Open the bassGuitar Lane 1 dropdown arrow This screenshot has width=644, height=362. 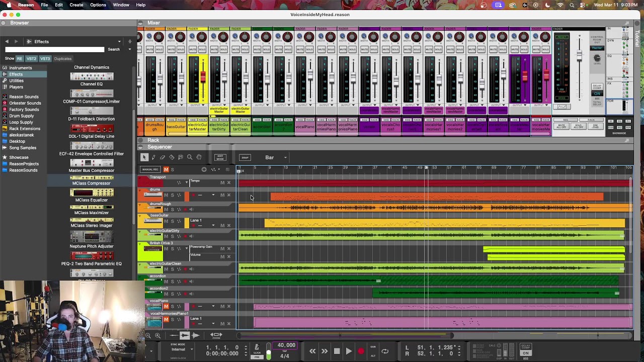(213, 224)
